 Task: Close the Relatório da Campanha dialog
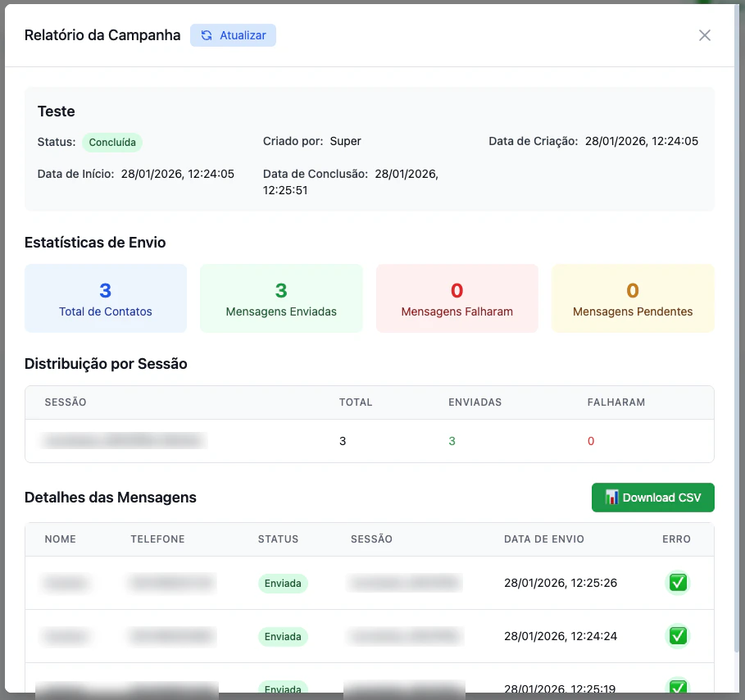click(704, 35)
